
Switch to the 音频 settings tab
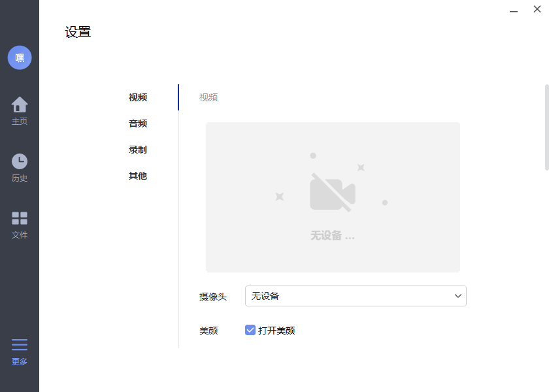pyautogui.click(x=138, y=123)
